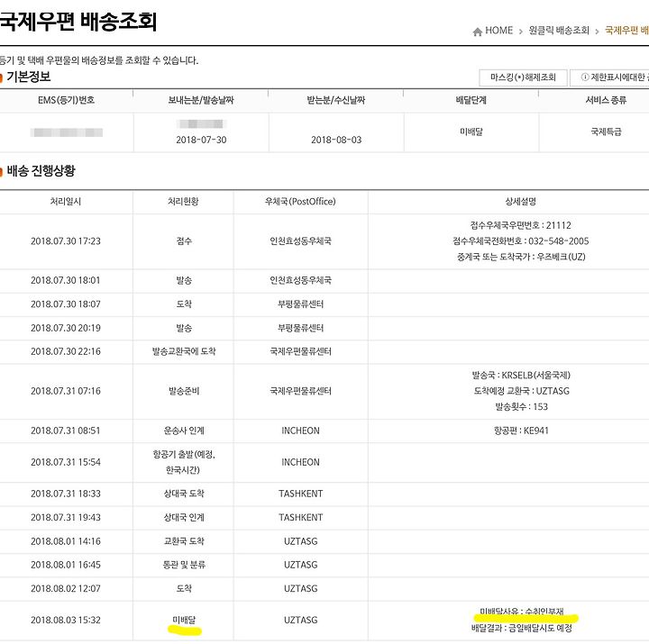The height and width of the screenshot is (644, 649).
Task: Click the 통관 및 분류 status cell
Action: [184, 565]
